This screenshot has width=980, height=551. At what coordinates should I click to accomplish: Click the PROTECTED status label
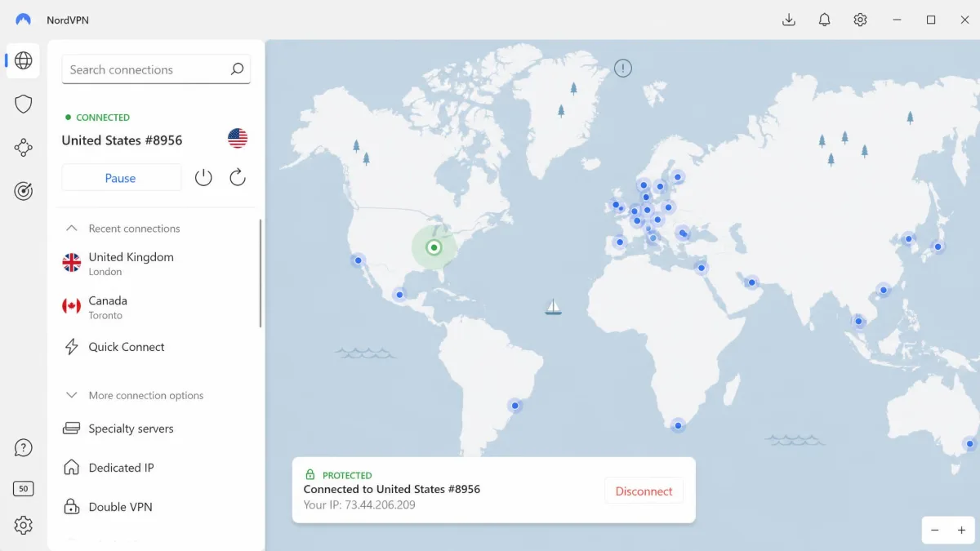tap(347, 475)
